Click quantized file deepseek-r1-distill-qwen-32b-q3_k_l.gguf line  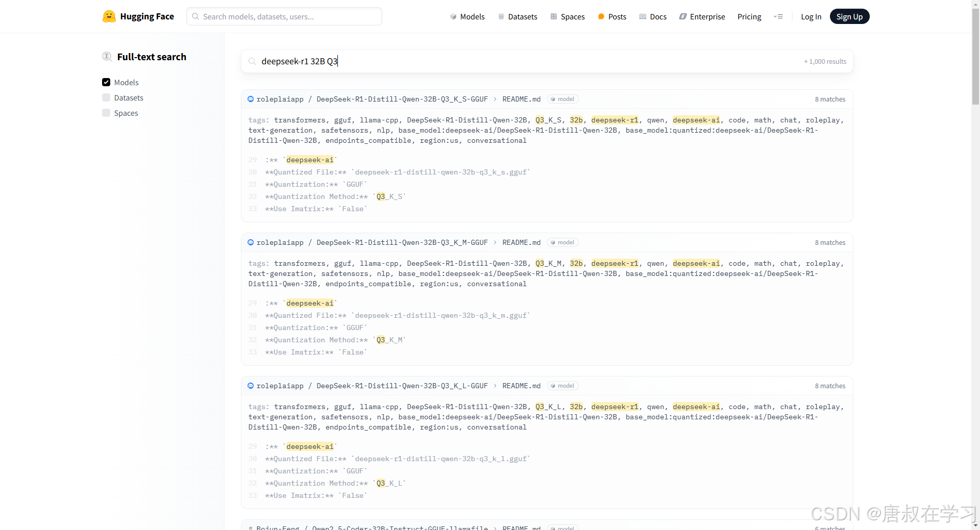[398, 459]
